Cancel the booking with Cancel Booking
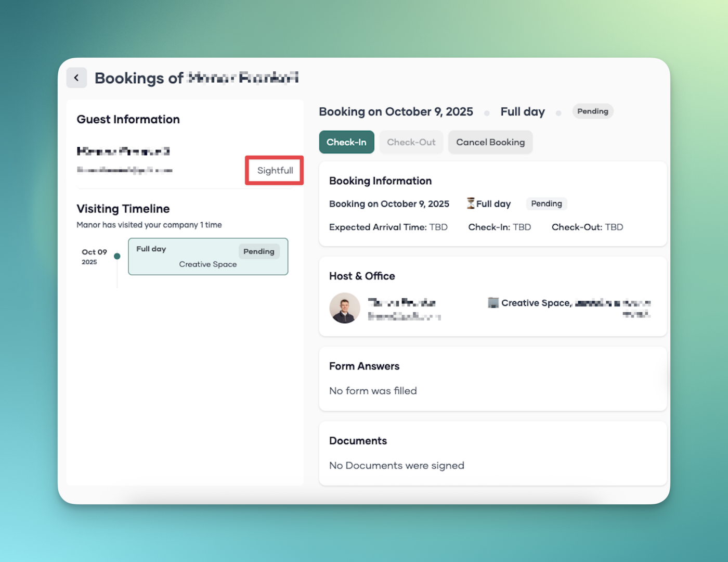 point(490,142)
